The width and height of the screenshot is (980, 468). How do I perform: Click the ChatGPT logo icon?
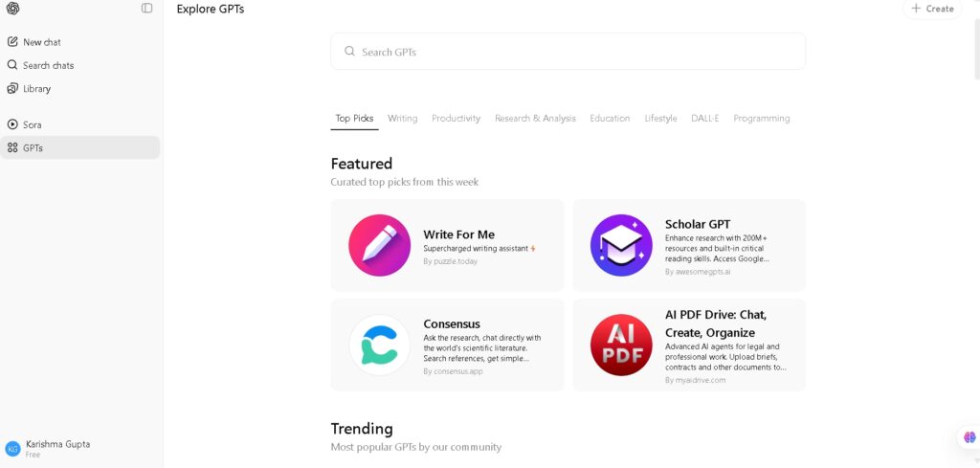[x=12, y=8]
